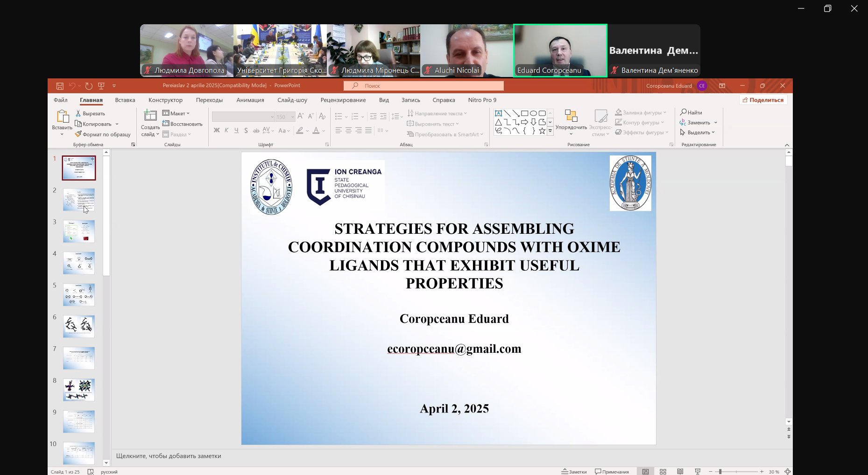Start slideshow from status bar icon
Viewport: 868px width, 475px height.
[x=698, y=471]
